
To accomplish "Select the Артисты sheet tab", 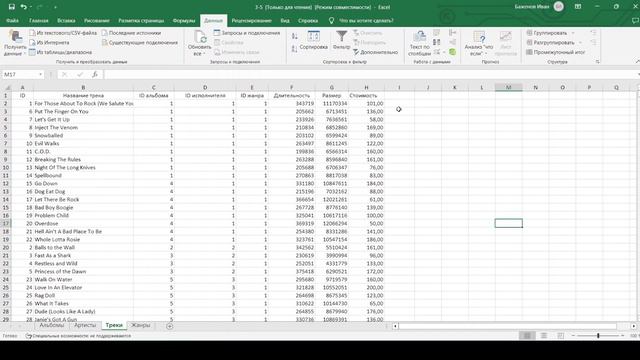I will click(x=85, y=325).
